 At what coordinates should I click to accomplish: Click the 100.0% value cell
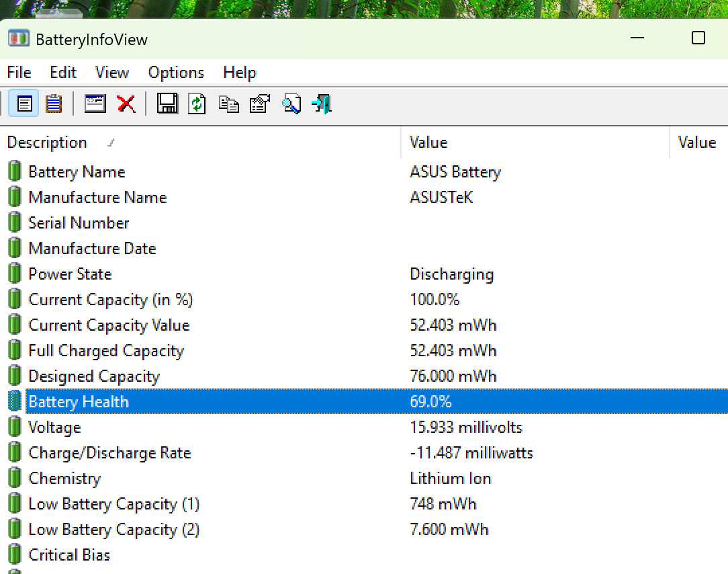click(x=435, y=299)
